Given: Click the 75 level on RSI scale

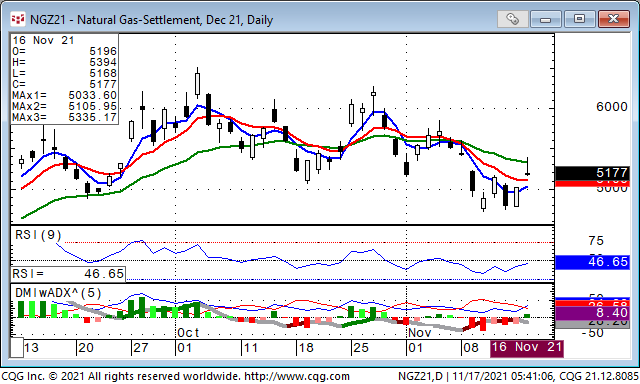Looking at the screenshot, I should [x=596, y=241].
